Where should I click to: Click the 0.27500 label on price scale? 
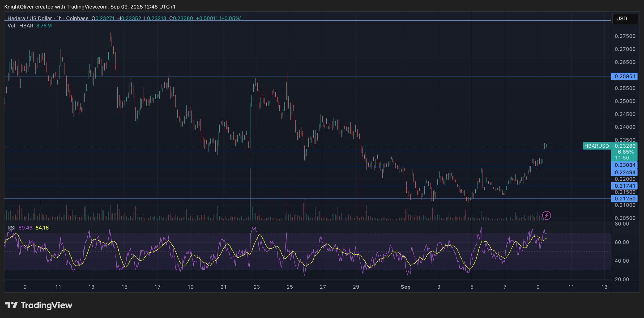tap(625, 36)
